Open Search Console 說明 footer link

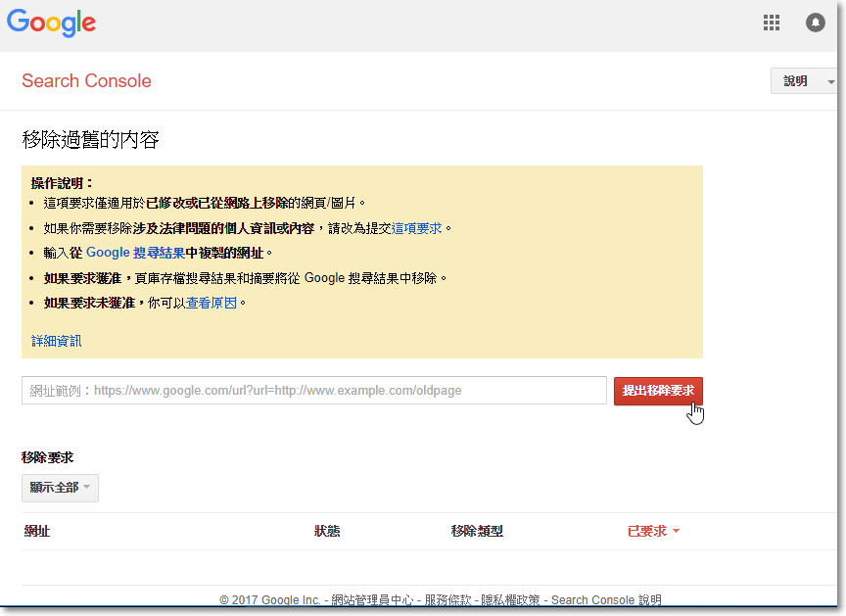pyautogui.click(x=606, y=599)
